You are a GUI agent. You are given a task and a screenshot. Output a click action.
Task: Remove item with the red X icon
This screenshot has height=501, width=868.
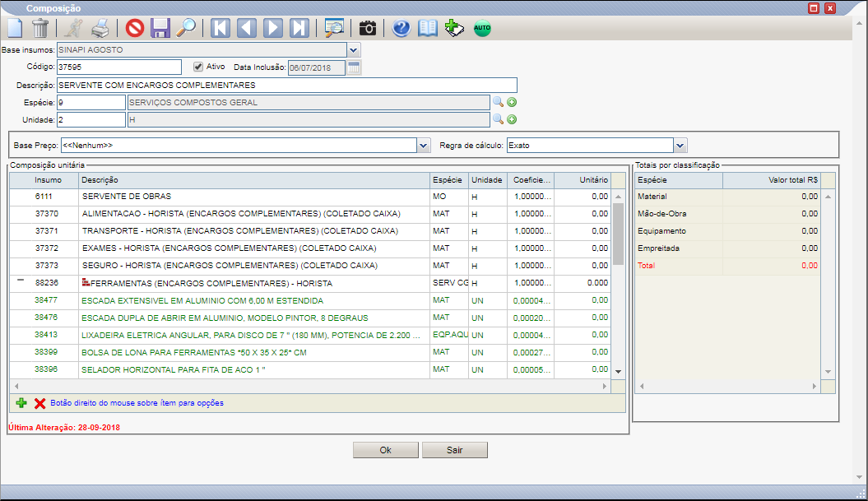tap(39, 404)
